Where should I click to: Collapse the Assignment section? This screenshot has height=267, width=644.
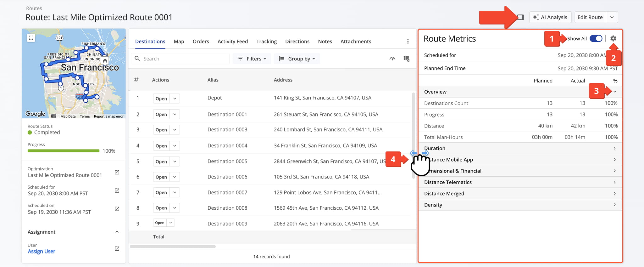(117, 232)
